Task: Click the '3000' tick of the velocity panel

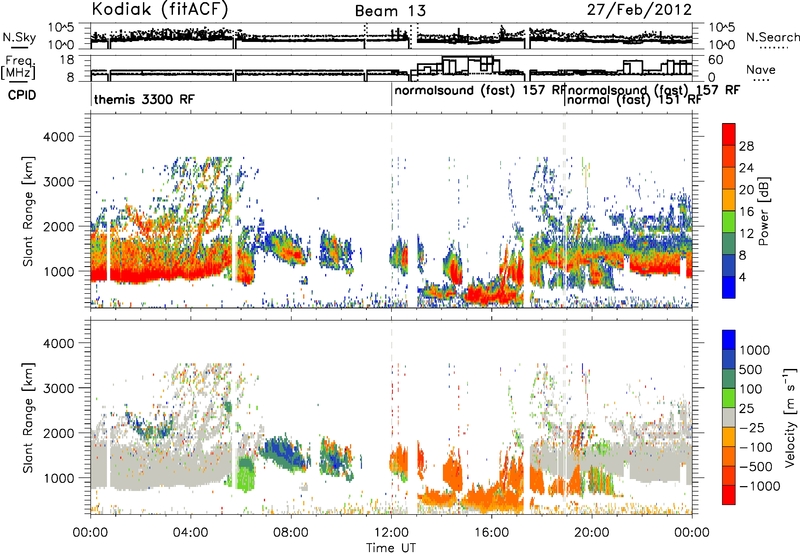Action: (x=58, y=388)
